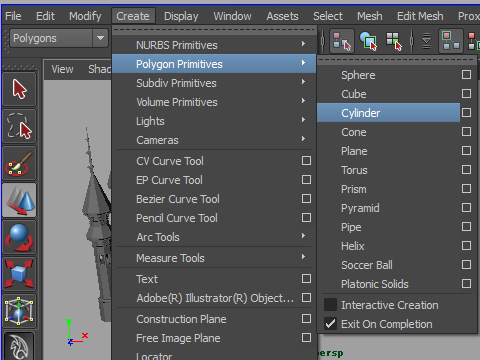Open Torus options box
The image size is (480, 360).
[466, 170]
